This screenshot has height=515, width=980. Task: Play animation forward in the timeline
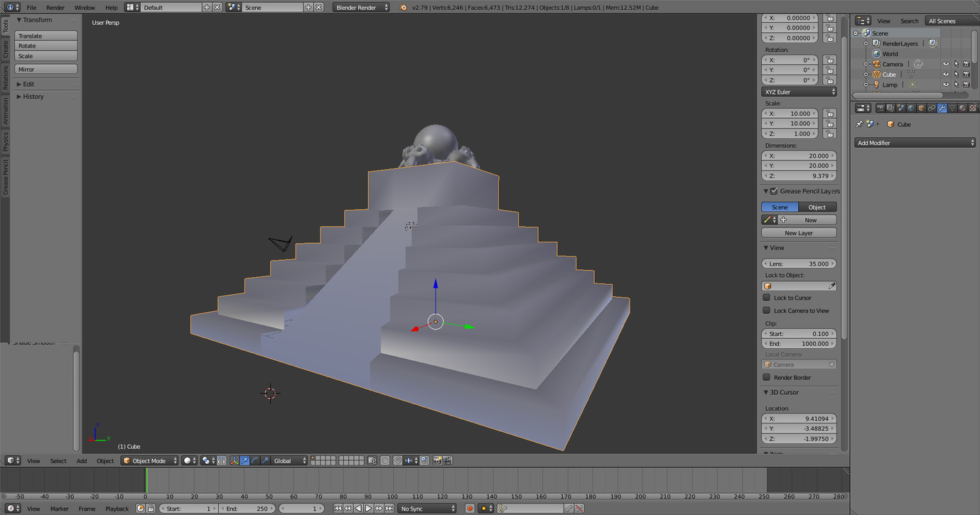point(369,509)
